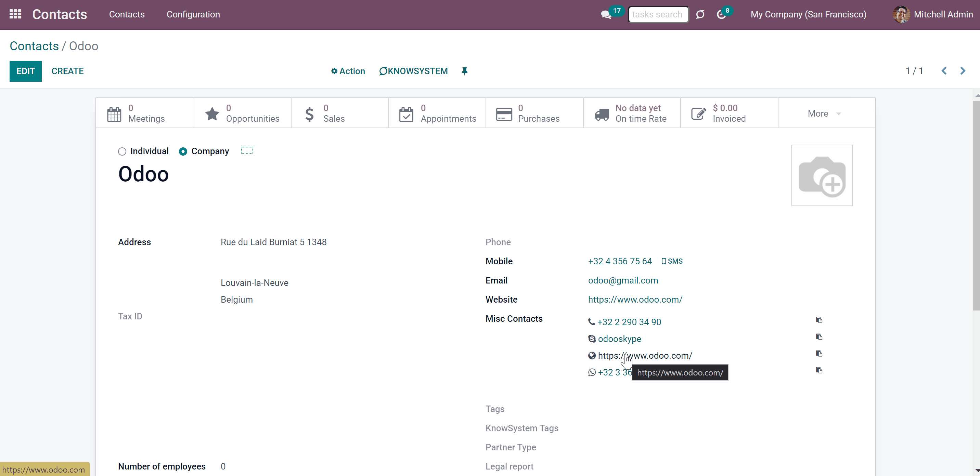Click the EDIT button
This screenshot has width=980, height=476.
coord(25,71)
